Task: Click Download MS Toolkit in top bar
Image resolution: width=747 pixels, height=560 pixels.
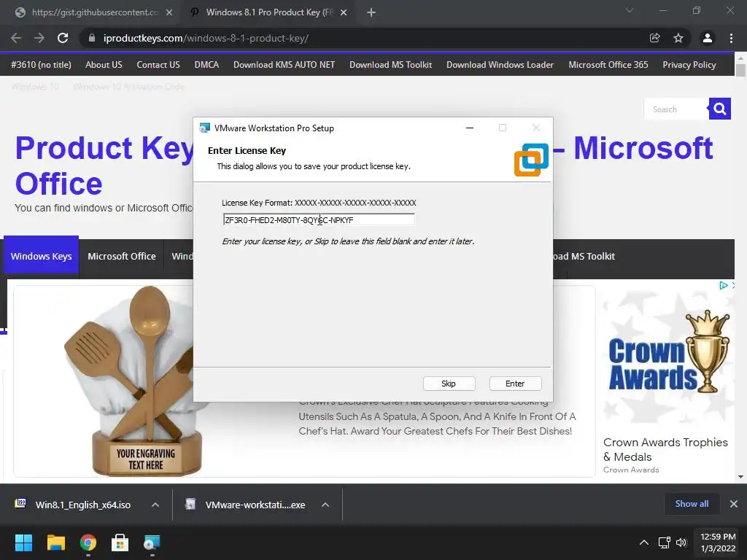Action: [x=391, y=65]
